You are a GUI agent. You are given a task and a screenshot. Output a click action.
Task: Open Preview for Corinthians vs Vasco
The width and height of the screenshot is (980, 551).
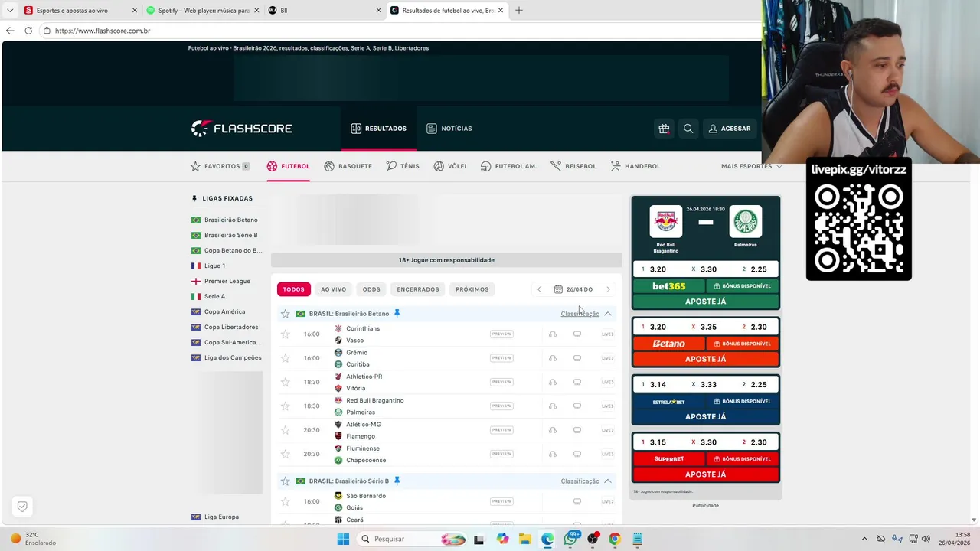click(x=501, y=334)
